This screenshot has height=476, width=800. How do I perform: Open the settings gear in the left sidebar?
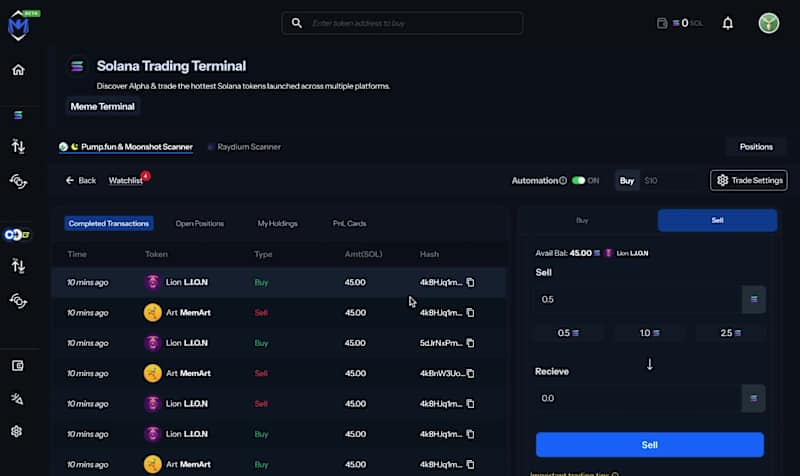coord(18,431)
